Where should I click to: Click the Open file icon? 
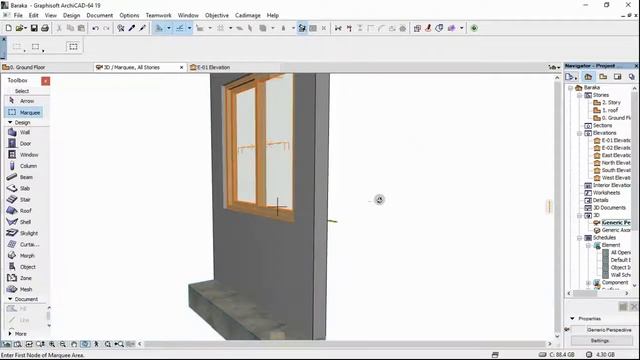(x=19, y=28)
